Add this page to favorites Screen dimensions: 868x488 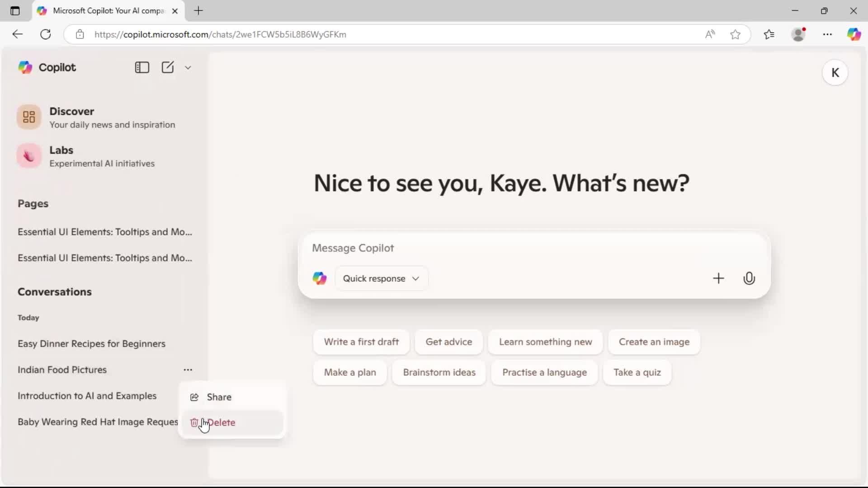tap(735, 34)
